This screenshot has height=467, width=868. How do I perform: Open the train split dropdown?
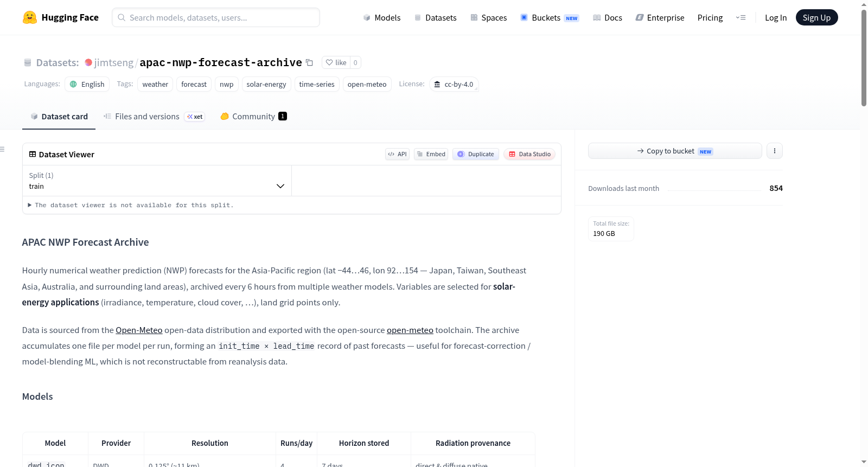157,181
